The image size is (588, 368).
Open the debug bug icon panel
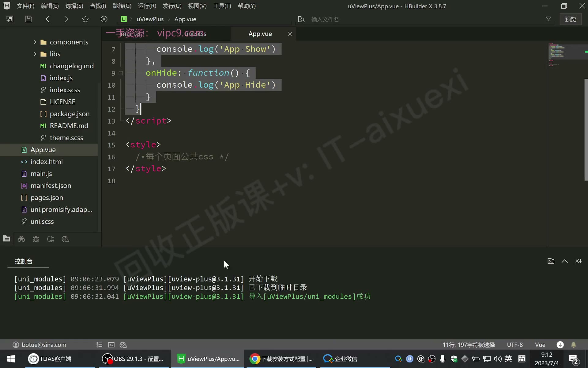(x=36, y=239)
